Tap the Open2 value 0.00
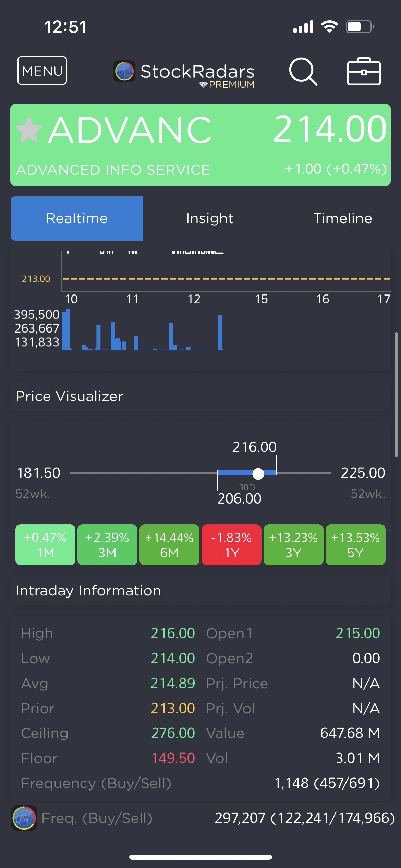Image resolution: width=401 pixels, height=868 pixels. pyautogui.click(x=366, y=658)
